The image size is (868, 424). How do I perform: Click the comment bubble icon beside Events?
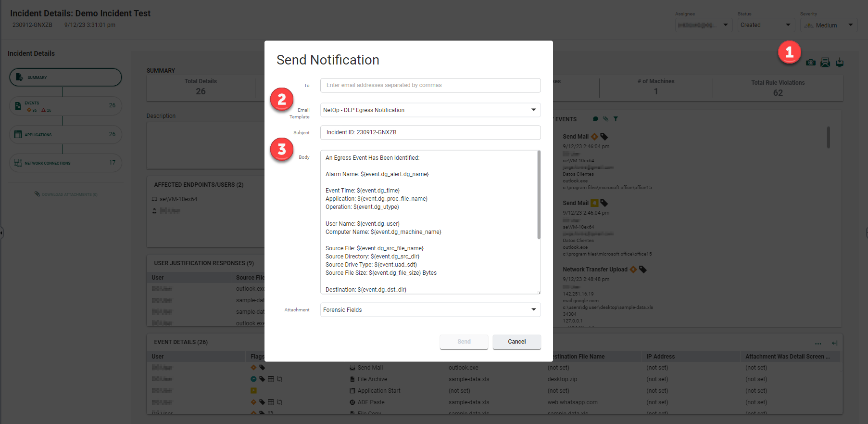(x=595, y=119)
